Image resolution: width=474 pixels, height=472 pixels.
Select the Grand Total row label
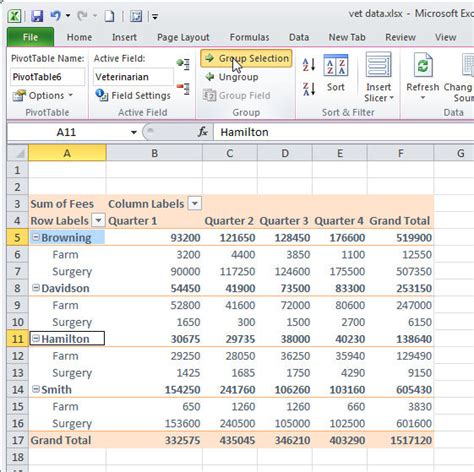[x=67, y=440]
